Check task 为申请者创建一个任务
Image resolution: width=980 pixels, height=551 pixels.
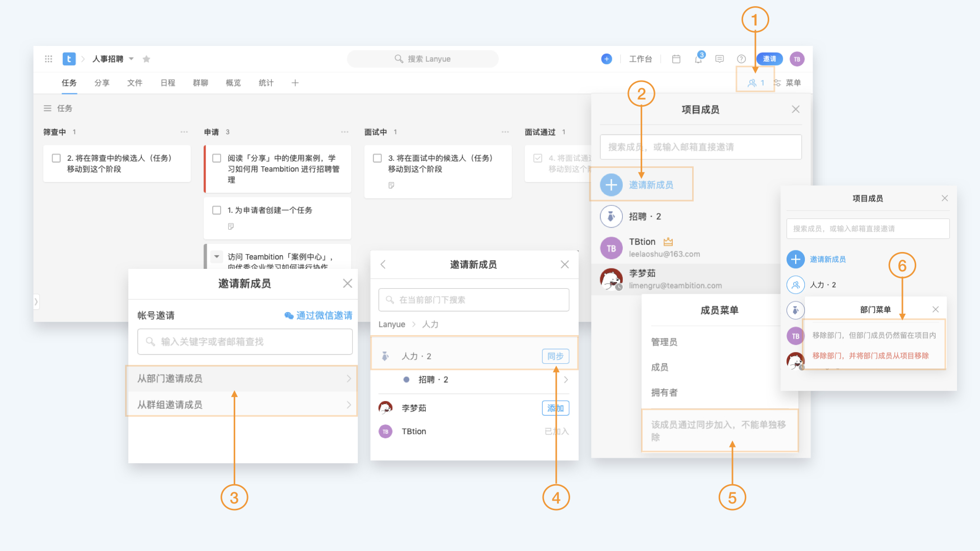coord(217,211)
